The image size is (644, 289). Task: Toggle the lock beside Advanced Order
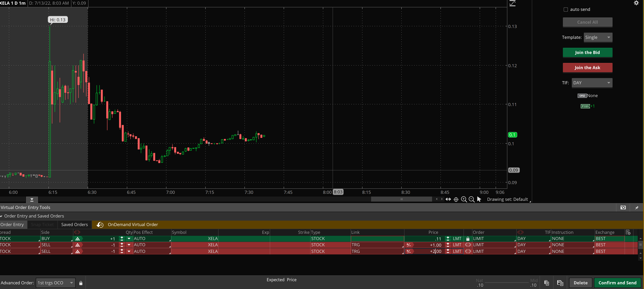click(x=81, y=283)
